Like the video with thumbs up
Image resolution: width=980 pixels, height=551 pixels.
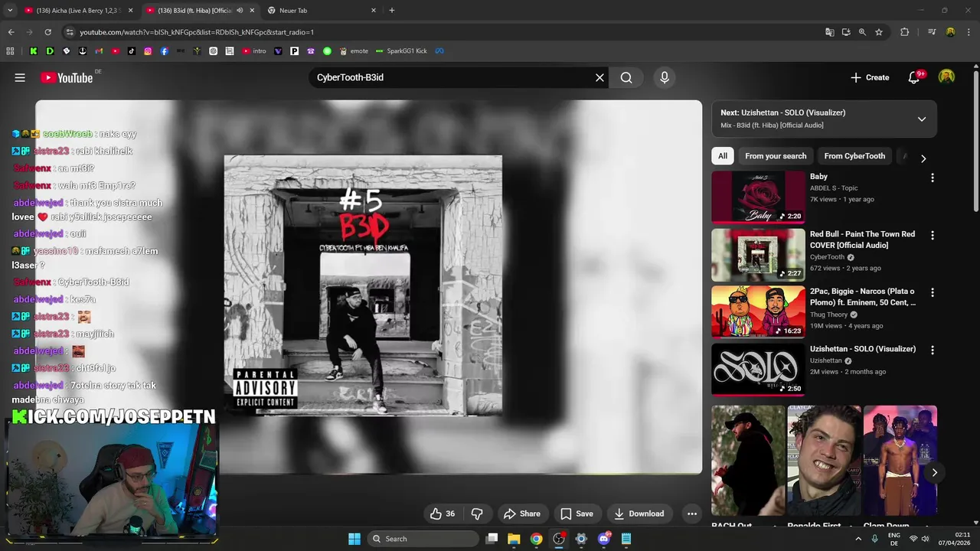point(443,514)
